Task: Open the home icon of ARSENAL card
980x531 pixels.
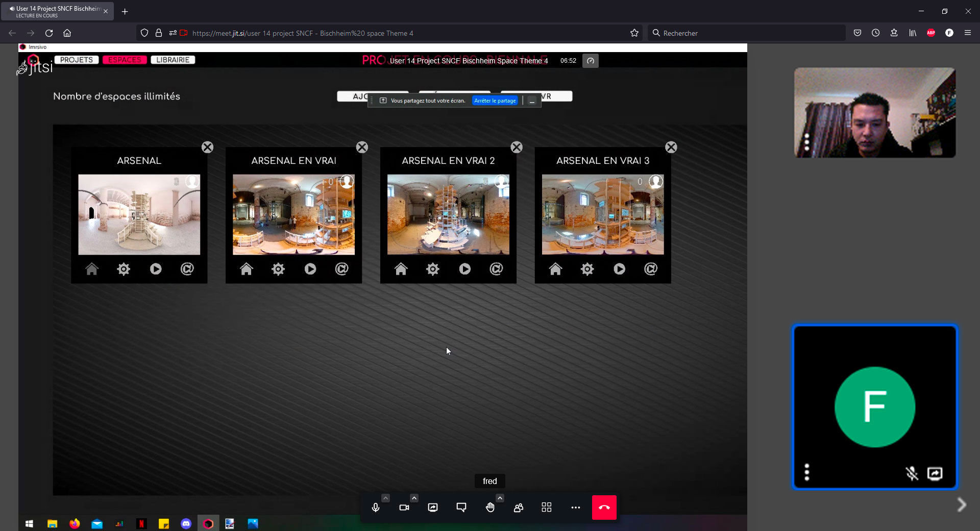Action: (x=92, y=269)
